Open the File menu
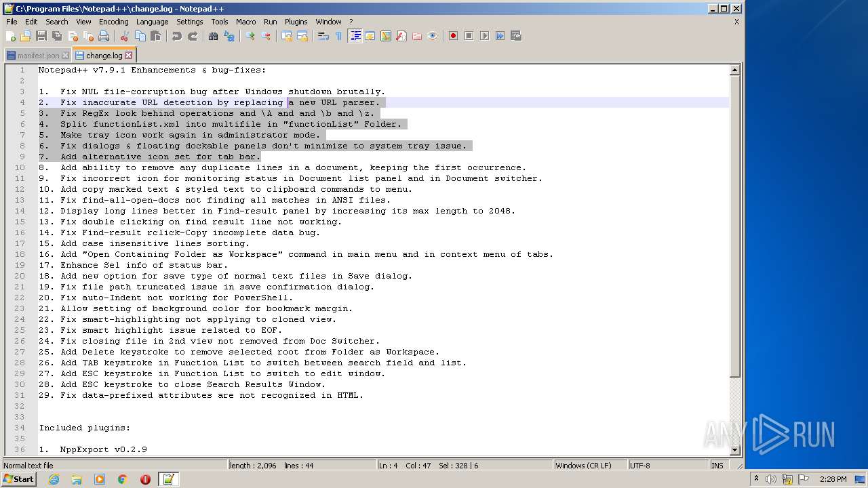This screenshot has height=488, width=868. 12,22
